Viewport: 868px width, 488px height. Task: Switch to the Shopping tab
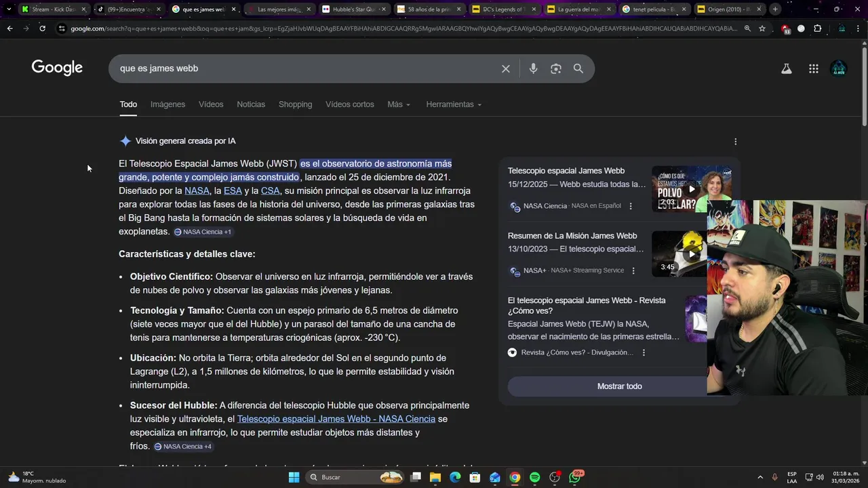[x=295, y=104]
